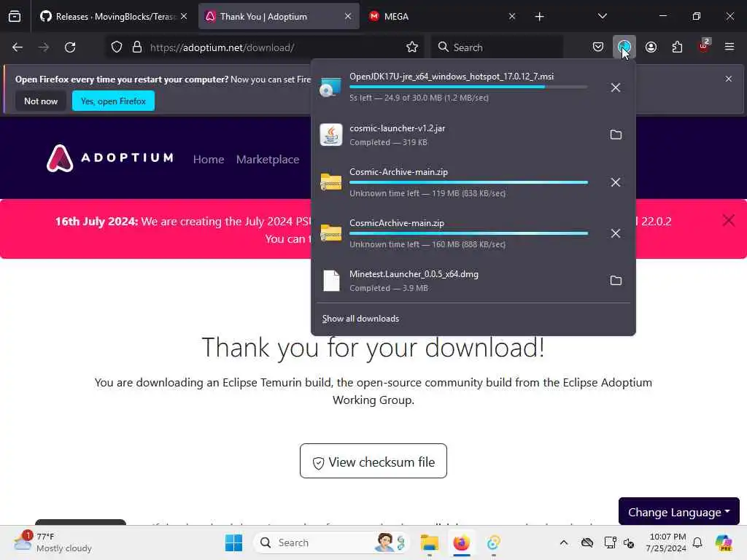Click OpenJDK17U download progress bar
The height and width of the screenshot is (560, 747).
pyautogui.click(x=469, y=87)
